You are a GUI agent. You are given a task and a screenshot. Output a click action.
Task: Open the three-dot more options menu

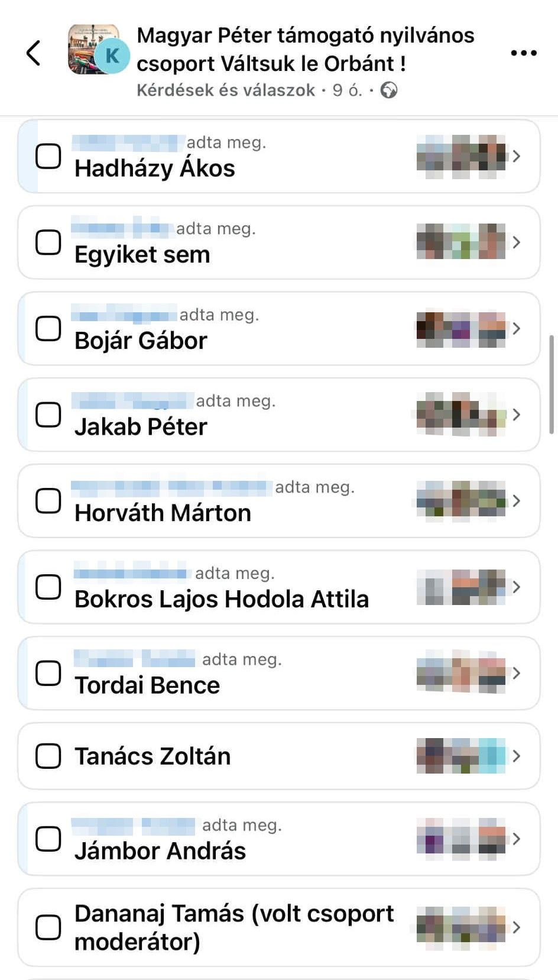click(x=524, y=53)
